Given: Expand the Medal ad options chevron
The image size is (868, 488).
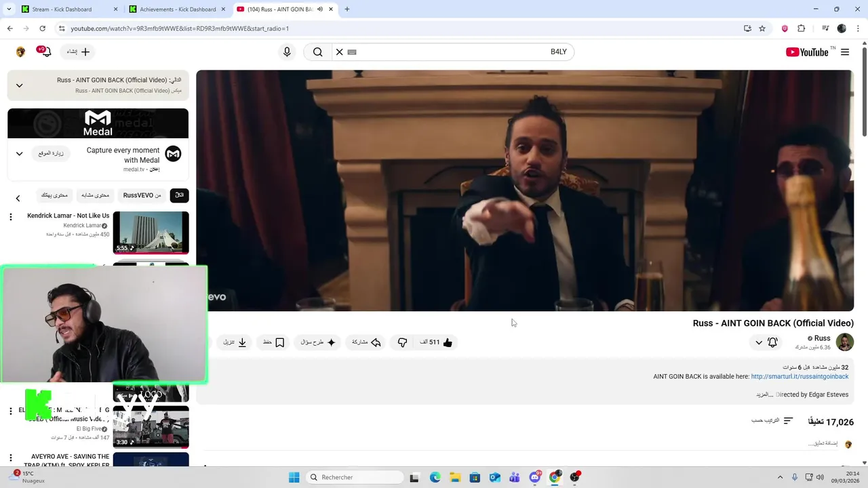Looking at the screenshot, I should pyautogui.click(x=19, y=154).
